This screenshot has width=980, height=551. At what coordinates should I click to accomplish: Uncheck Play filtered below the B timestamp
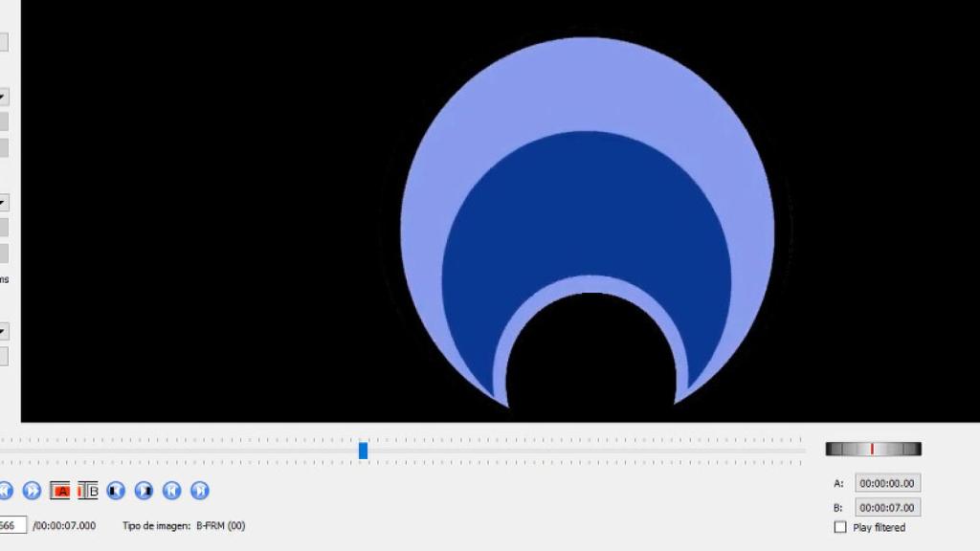click(840, 527)
